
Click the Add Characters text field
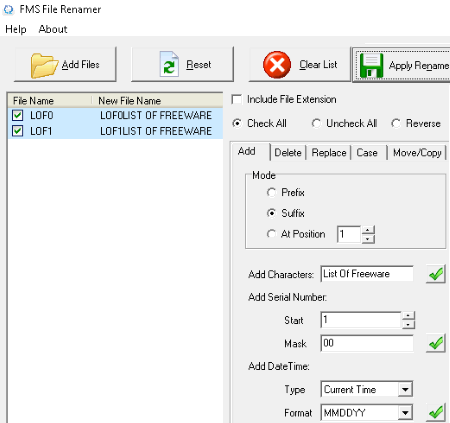point(367,274)
